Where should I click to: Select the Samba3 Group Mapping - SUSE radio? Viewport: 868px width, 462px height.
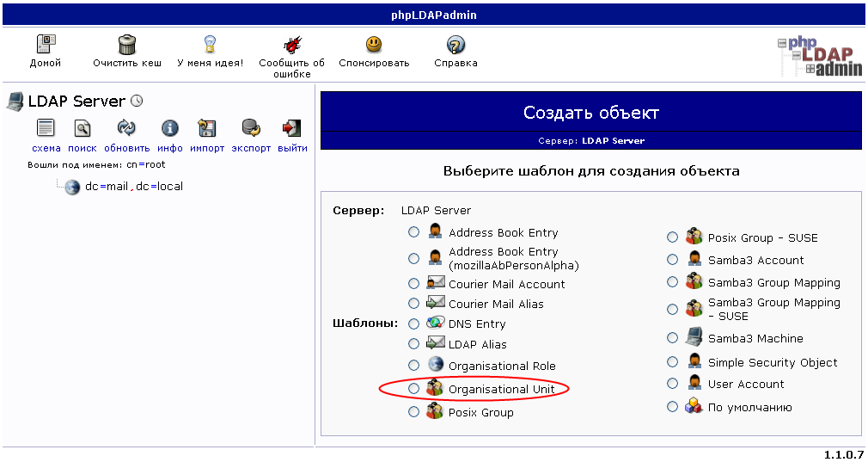coord(672,309)
